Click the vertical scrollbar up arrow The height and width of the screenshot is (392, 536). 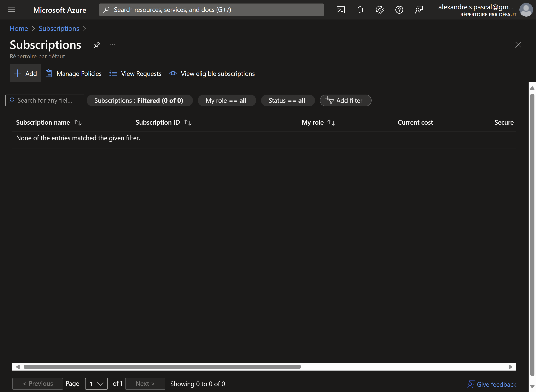532,88
